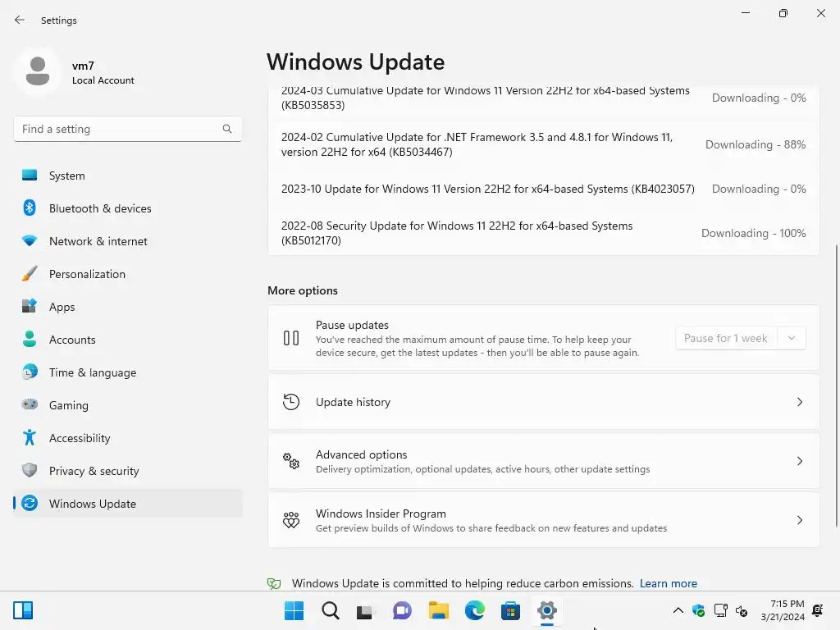
Task: Open File Explorer from the taskbar
Action: pyautogui.click(x=438, y=610)
